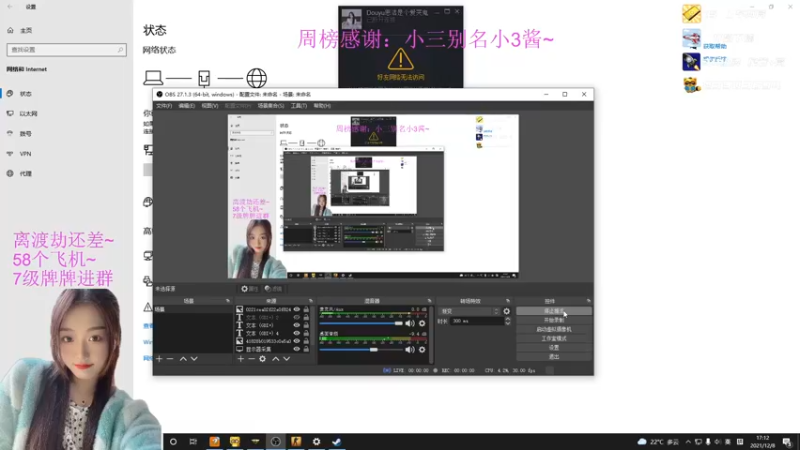
Task: Open CS:GO icon in the Windows taskbar
Action: (296, 441)
